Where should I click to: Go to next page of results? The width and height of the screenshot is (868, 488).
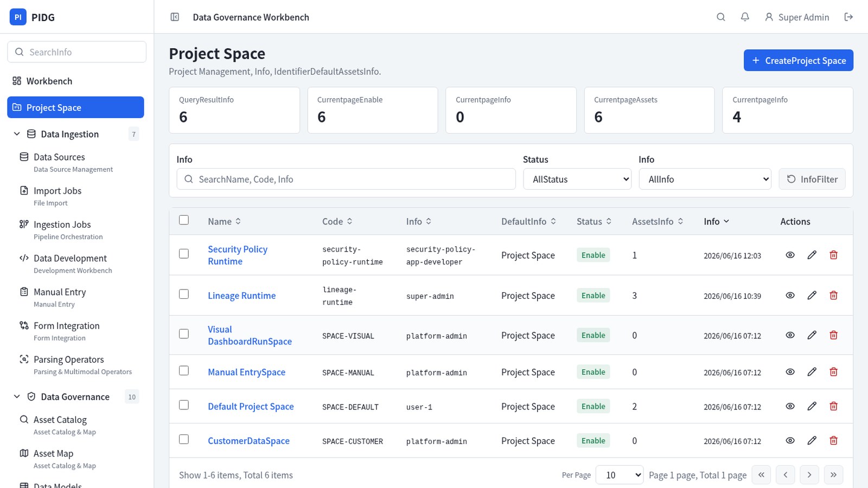tap(809, 475)
